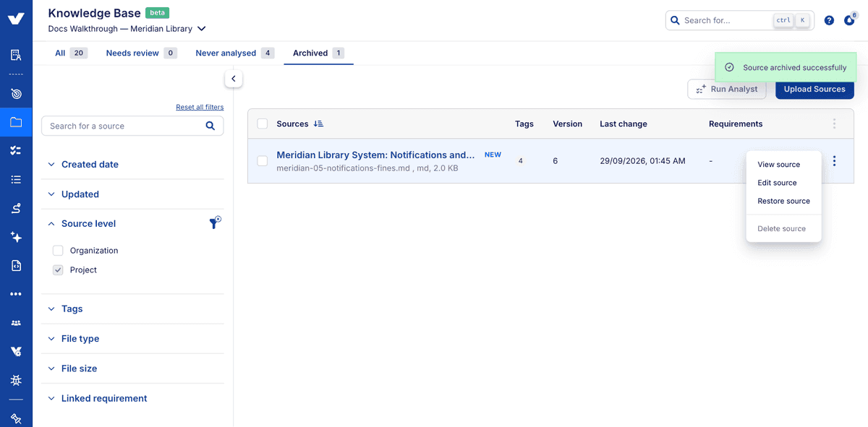Click the date 29/09/2026, 01:45 AM
868x427 pixels.
tap(642, 160)
